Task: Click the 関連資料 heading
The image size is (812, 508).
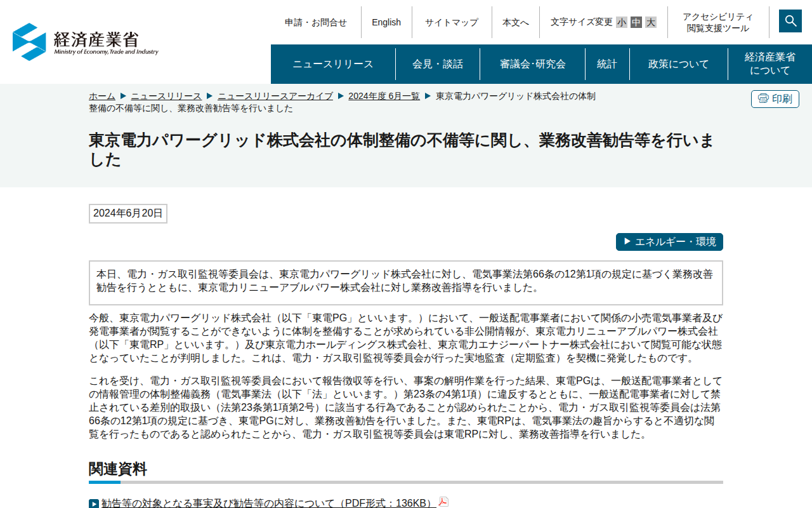Action: (118, 469)
